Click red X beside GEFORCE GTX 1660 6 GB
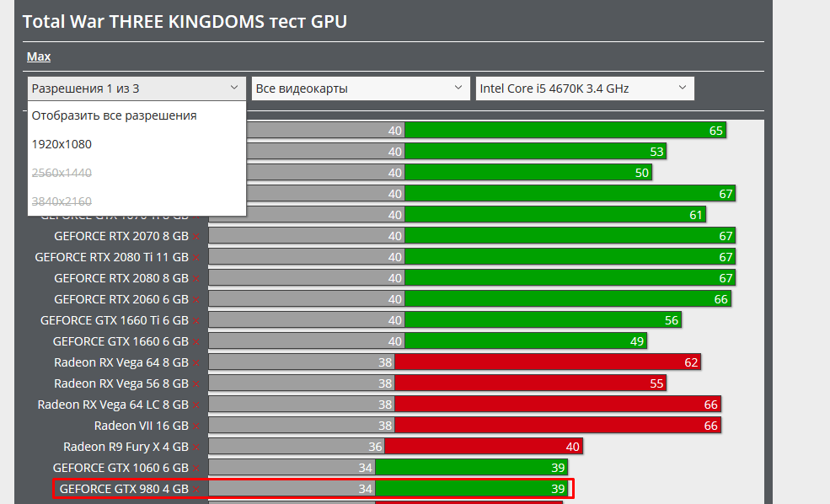Image resolution: width=830 pixels, height=504 pixels. (195, 342)
